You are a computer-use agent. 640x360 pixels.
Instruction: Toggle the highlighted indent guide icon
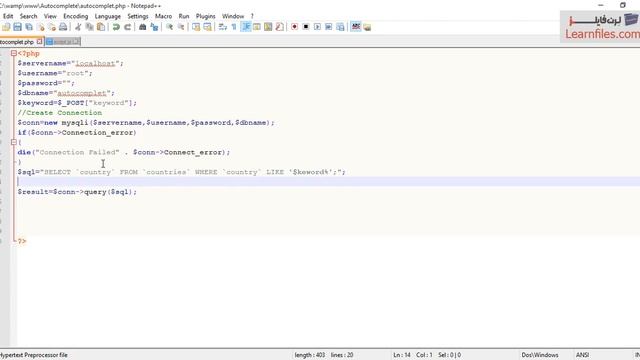click(246, 27)
